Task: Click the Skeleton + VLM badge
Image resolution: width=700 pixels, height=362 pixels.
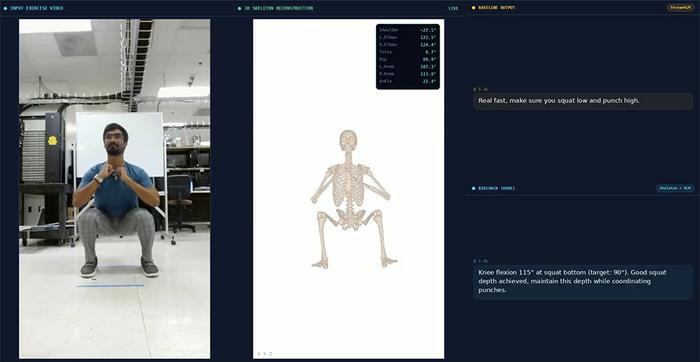Action: (x=675, y=188)
